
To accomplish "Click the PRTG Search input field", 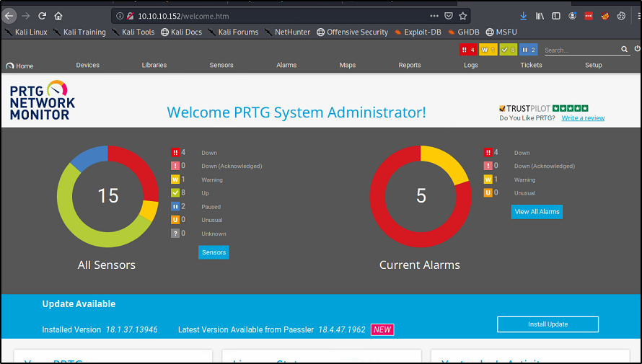I will 581,50.
